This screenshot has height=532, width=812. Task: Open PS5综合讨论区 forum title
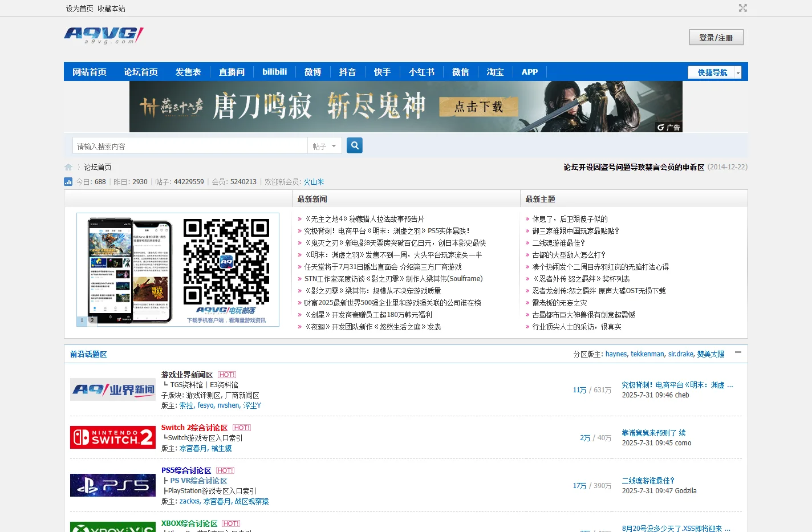[186, 470]
